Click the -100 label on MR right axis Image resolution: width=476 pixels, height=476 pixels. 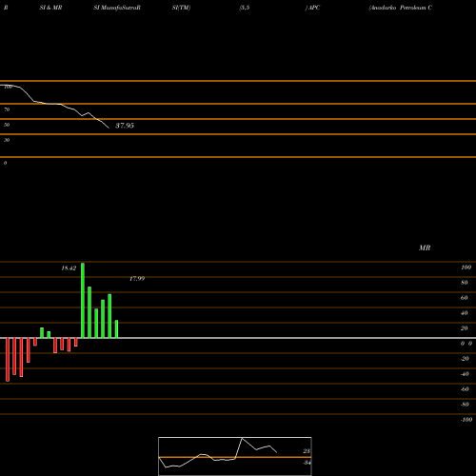coord(466,420)
